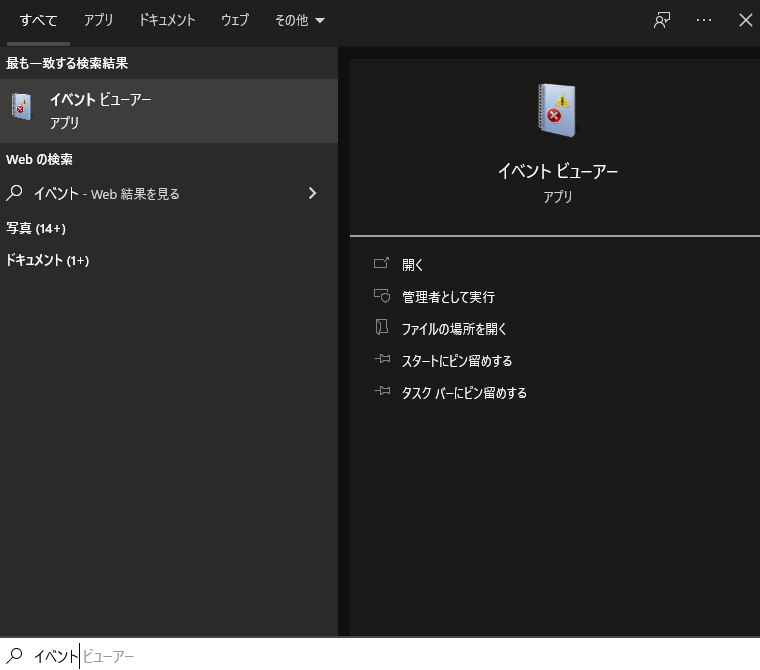The image size is (760, 670).
Task: Click the magnifier icon beside イベント web result
Action: click(x=14, y=193)
